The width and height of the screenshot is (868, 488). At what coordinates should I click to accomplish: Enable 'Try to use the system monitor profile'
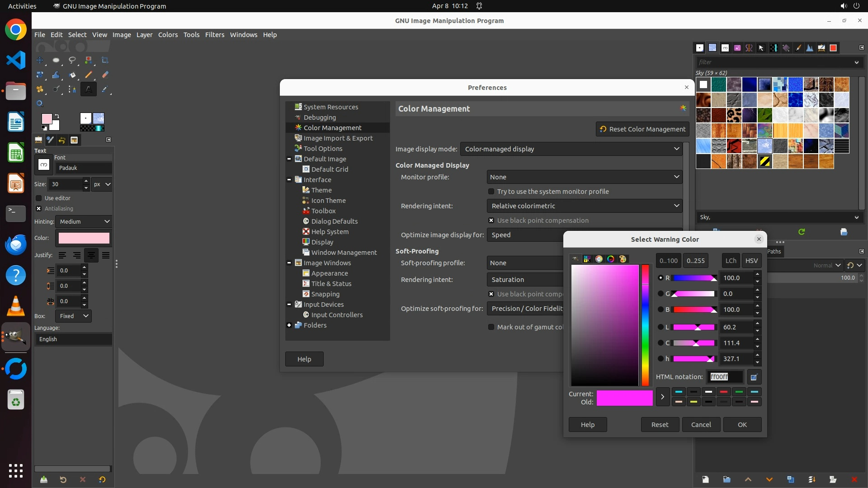pyautogui.click(x=491, y=192)
